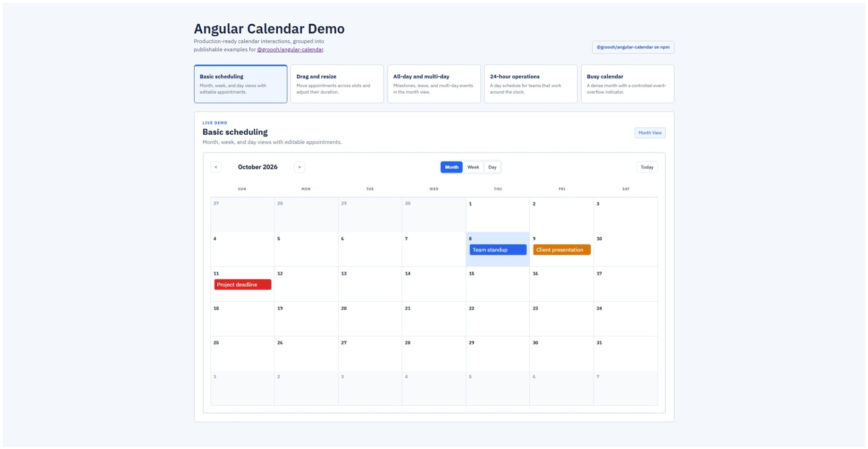Select October 22 day cell

point(498,319)
